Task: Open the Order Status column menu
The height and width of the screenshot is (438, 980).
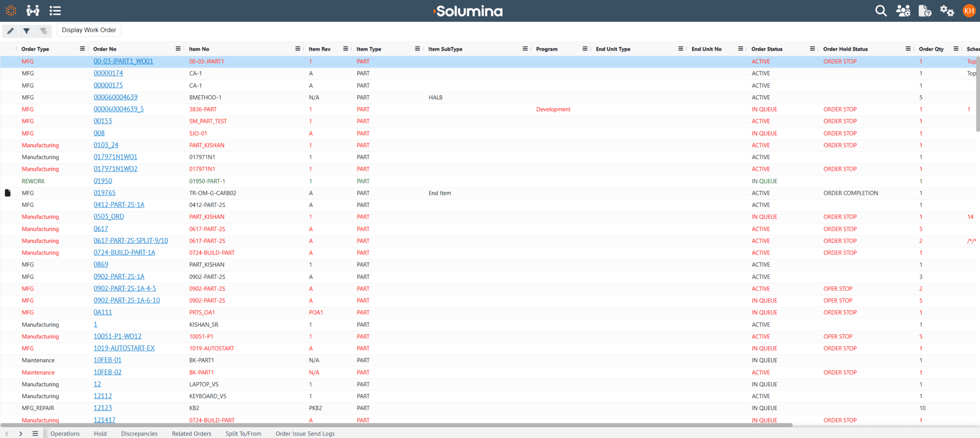Action: pos(812,48)
